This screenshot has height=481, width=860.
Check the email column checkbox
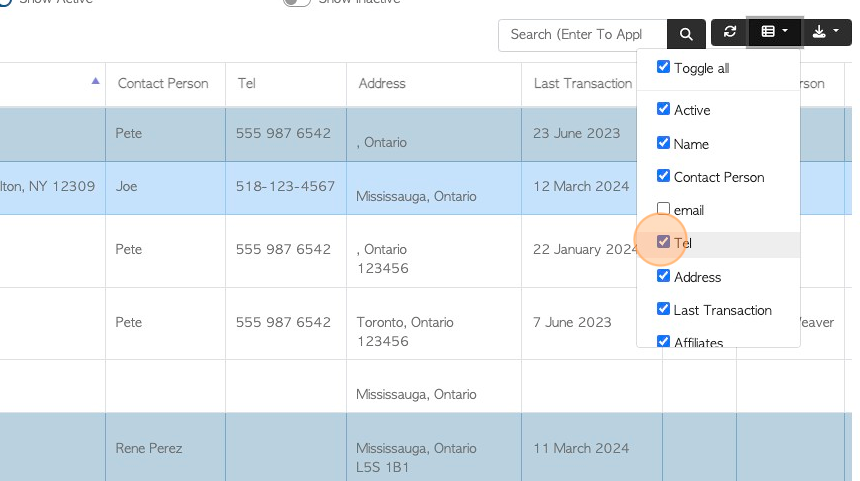click(663, 209)
